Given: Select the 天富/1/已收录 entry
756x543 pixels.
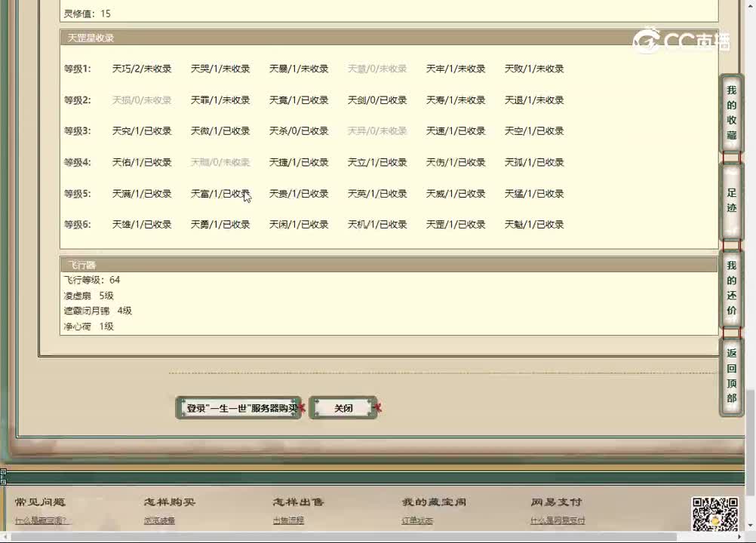Looking at the screenshot, I should pyautogui.click(x=220, y=194).
